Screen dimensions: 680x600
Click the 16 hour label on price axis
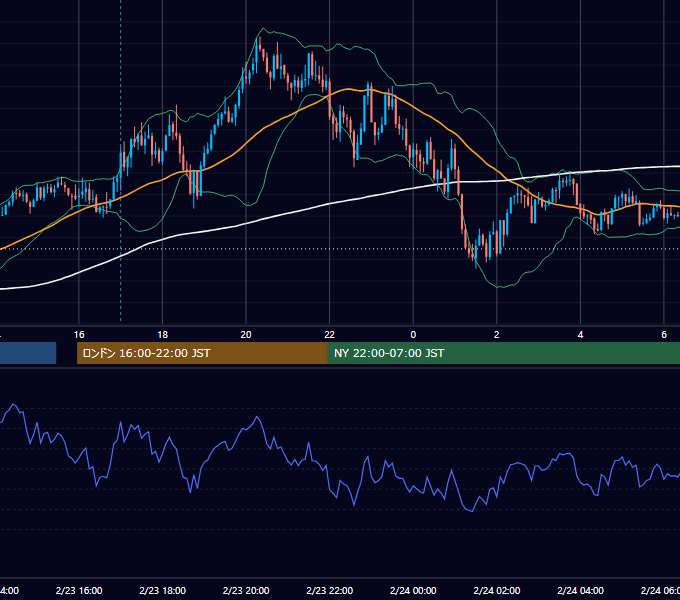click(79, 335)
